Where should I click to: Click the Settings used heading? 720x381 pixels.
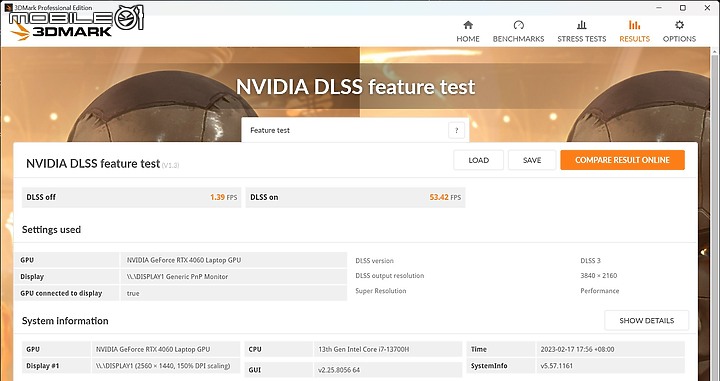click(x=51, y=230)
